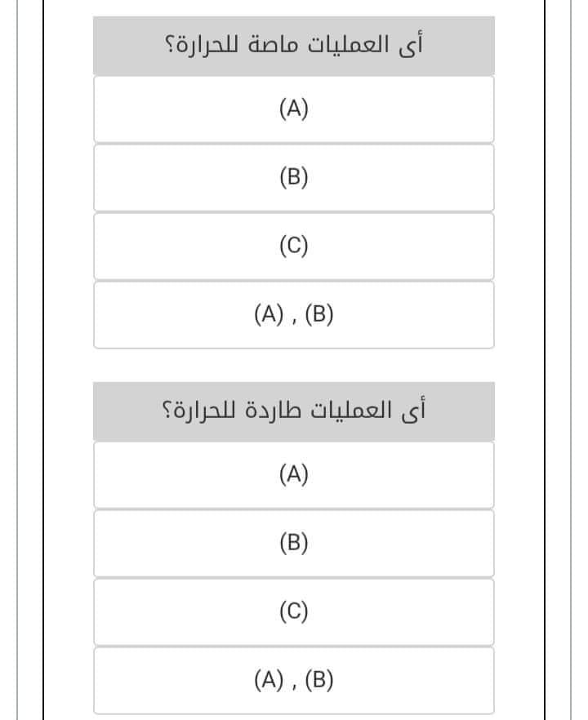Viewport: 588px width, 720px height.
Task: Mark the combined A and B heat-absorbing answer
Action: (293, 314)
